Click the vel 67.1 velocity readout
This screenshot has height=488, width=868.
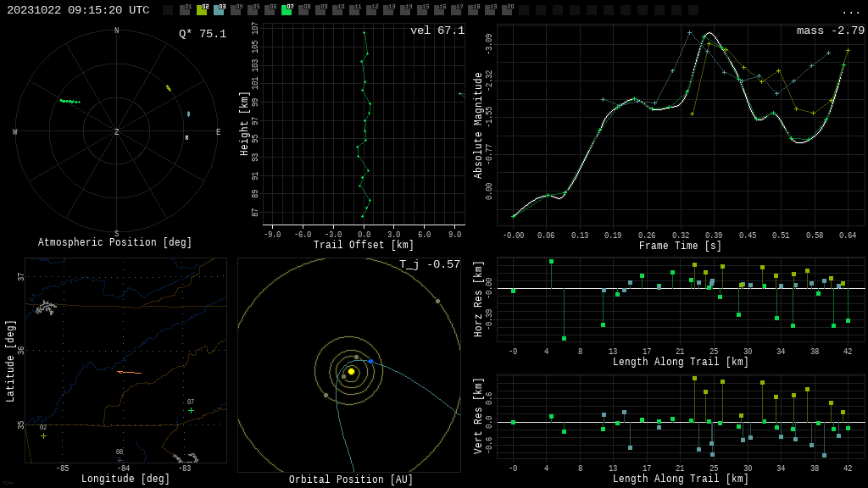(x=437, y=30)
